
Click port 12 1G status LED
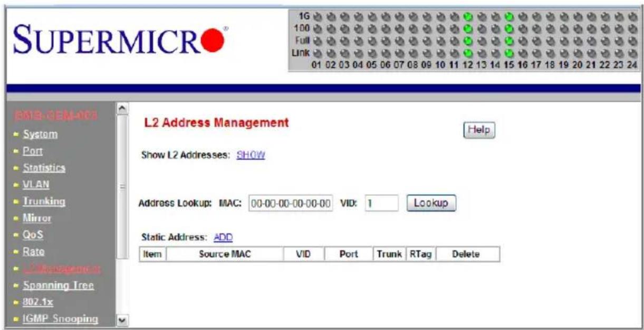(x=467, y=16)
